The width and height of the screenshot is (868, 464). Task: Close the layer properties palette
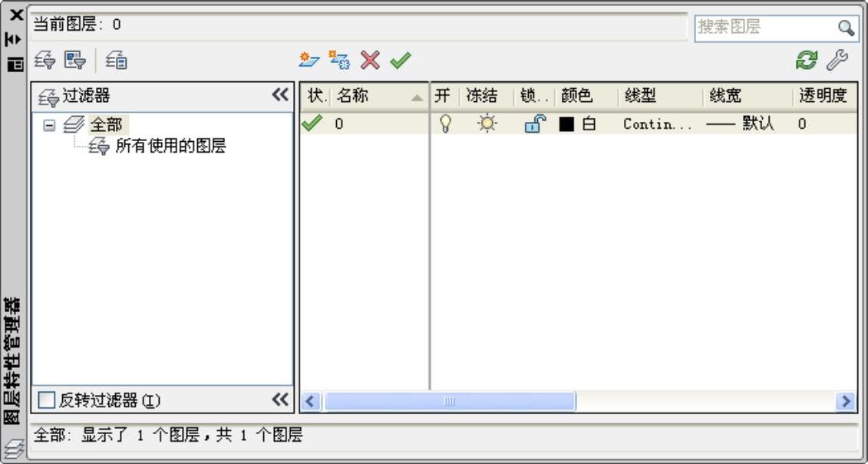(16, 15)
